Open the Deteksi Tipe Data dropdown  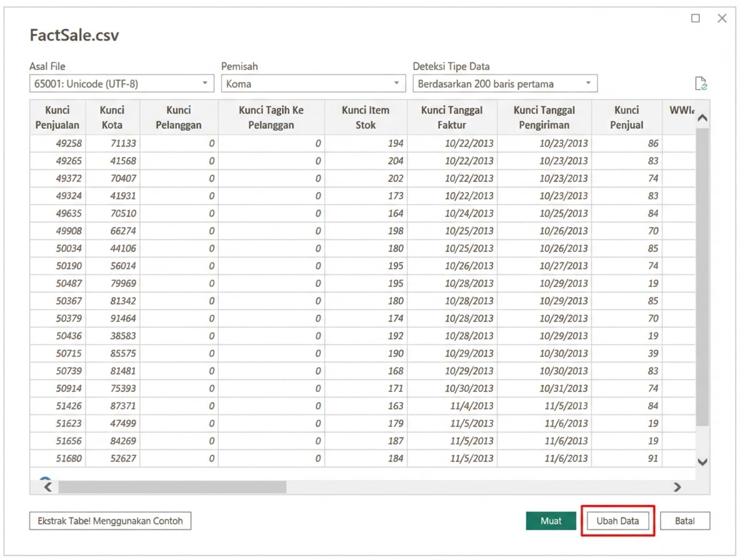coord(504,84)
